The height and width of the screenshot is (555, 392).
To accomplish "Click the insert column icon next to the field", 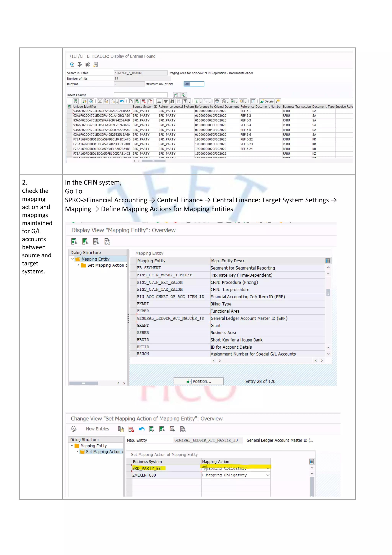I will tap(176, 95).
